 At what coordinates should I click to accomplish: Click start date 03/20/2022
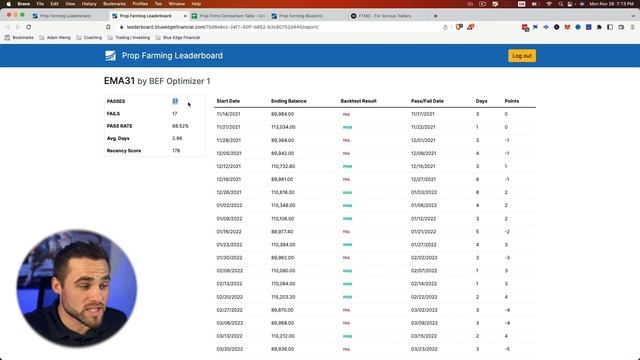pyautogui.click(x=229, y=349)
